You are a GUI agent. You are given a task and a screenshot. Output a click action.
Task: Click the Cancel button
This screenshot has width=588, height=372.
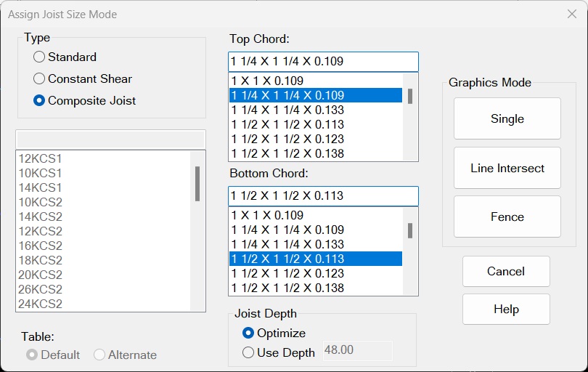506,272
